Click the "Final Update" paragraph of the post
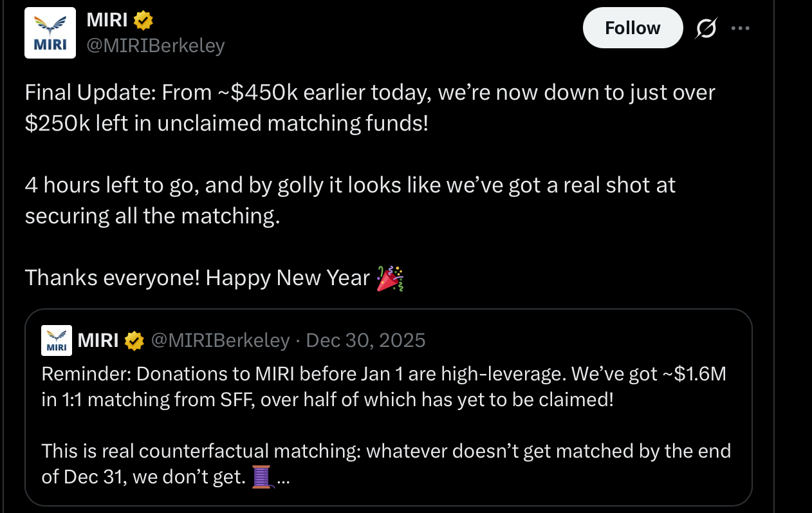This screenshot has width=812, height=513. [369, 107]
